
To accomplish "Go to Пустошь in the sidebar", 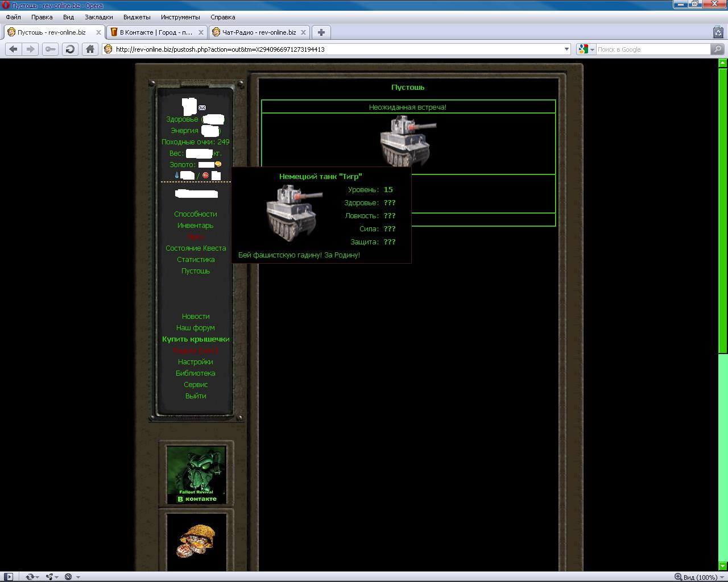I will tap(196, 271).
